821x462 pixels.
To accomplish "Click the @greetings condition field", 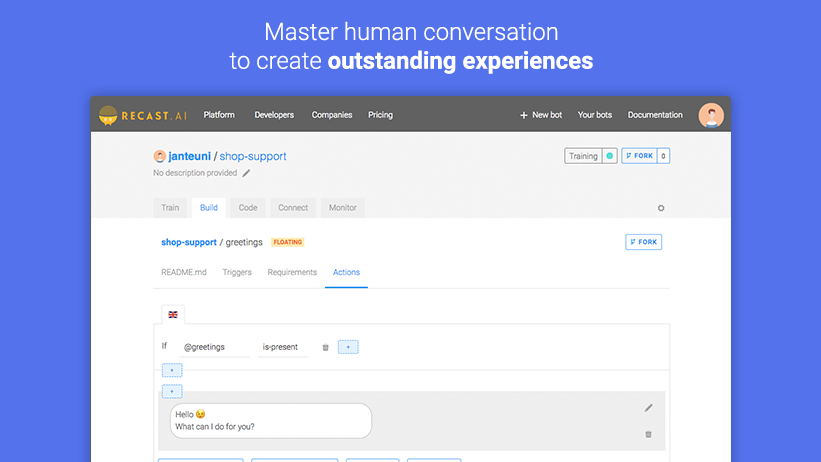I will click(215, 347).
